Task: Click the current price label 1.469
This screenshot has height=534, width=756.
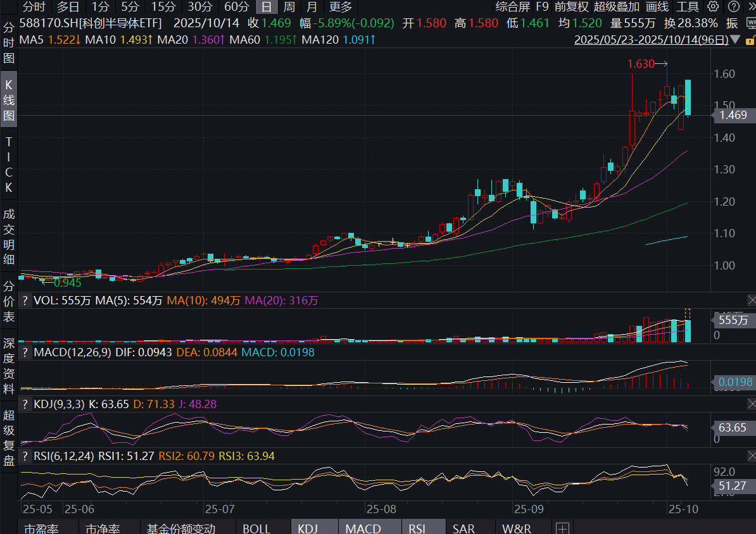Action: 733,115
